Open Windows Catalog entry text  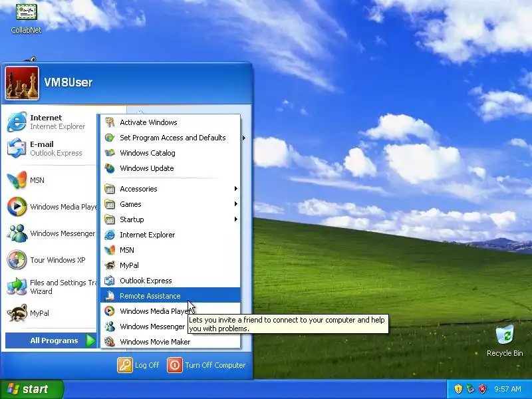tap(148, 153)
